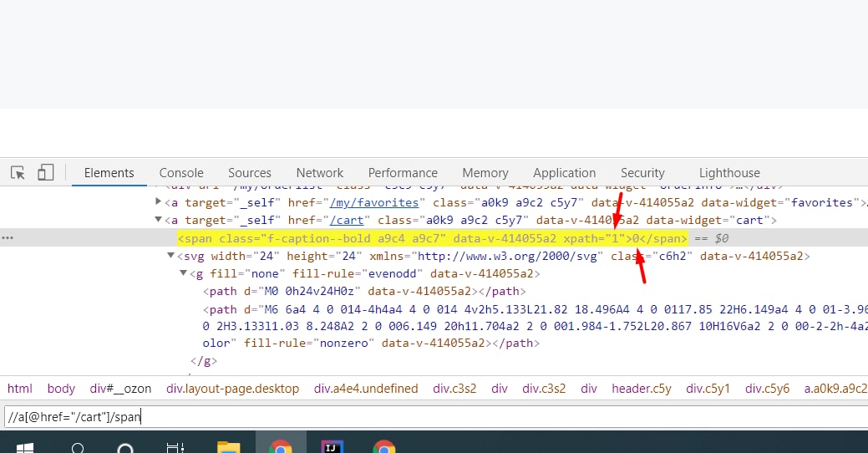868x453 pixels.
Task: Click the div.a4e4.undefined breadcrumb
Action: [366, 389]
